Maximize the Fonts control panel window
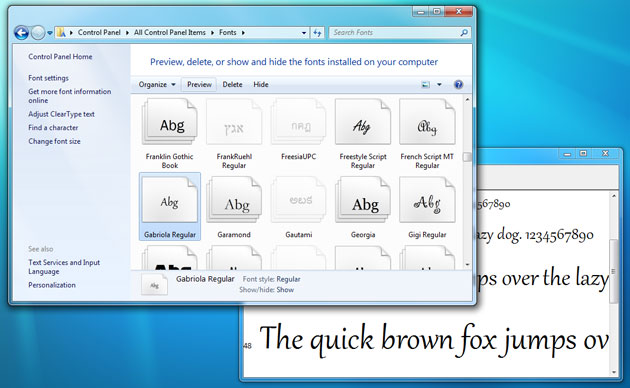The height and width of the screenshot is (388, 630). click(x=437, y=12)
